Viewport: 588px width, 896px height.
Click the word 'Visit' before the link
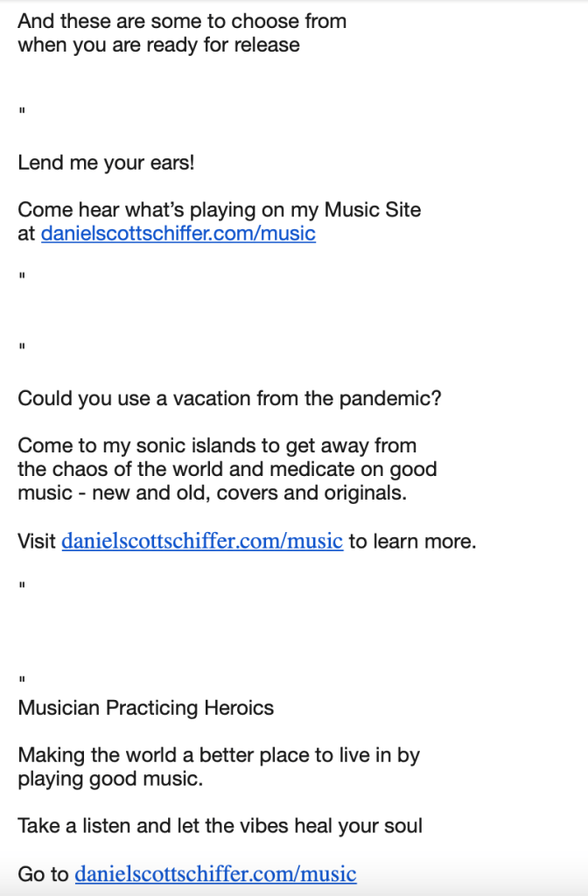pyautogui.click(x=37, y=542)
